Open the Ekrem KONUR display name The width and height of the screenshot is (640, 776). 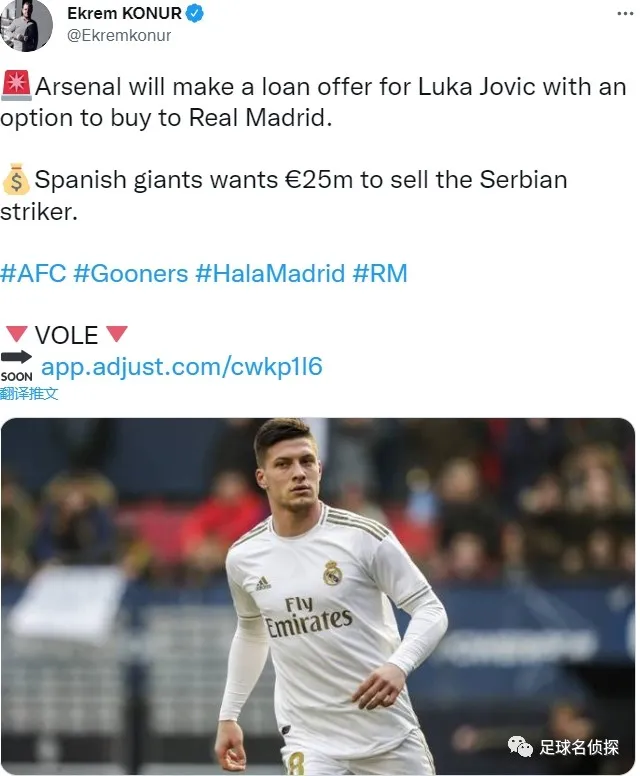[x=124, y=13]
